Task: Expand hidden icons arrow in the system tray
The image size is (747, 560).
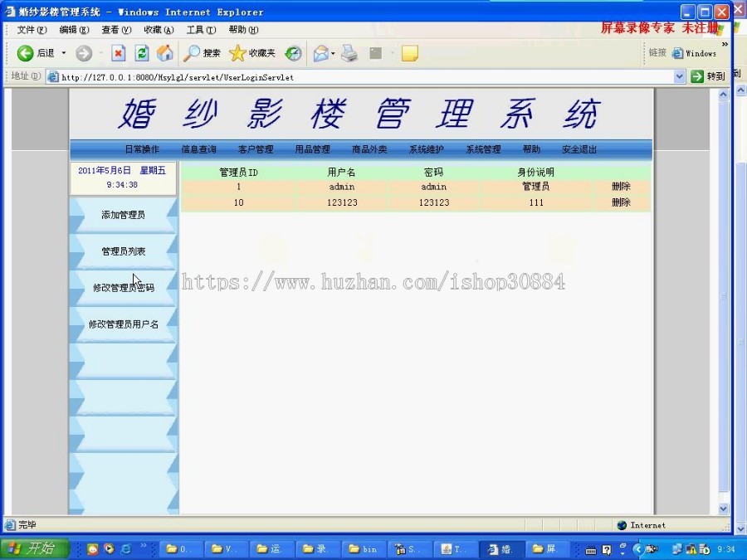Action: point(637,548)
